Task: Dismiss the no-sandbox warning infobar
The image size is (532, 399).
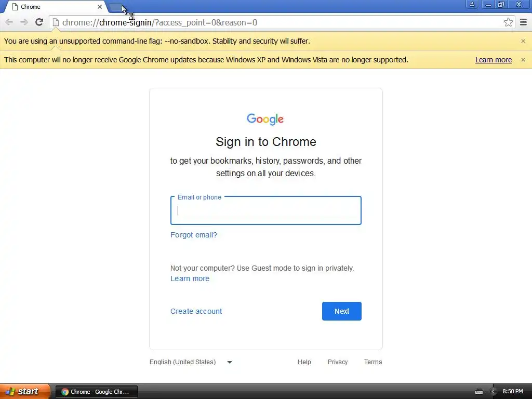Action: click(x=523, y=41)
